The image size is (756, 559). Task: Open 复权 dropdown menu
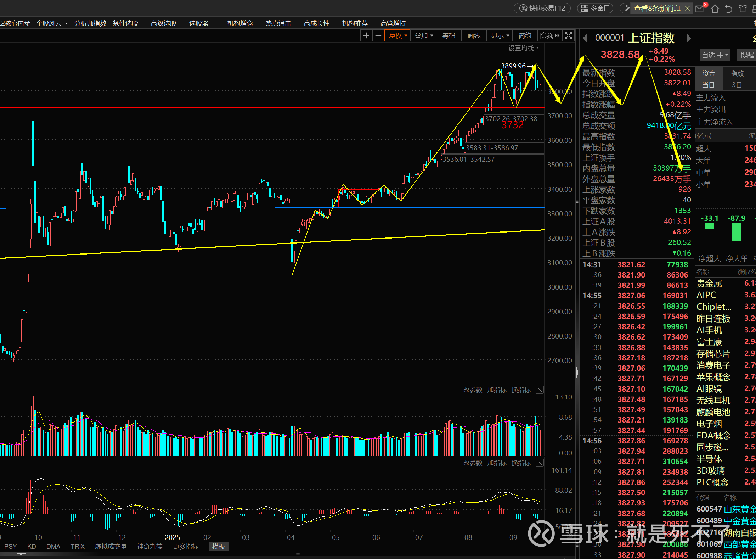397,35
